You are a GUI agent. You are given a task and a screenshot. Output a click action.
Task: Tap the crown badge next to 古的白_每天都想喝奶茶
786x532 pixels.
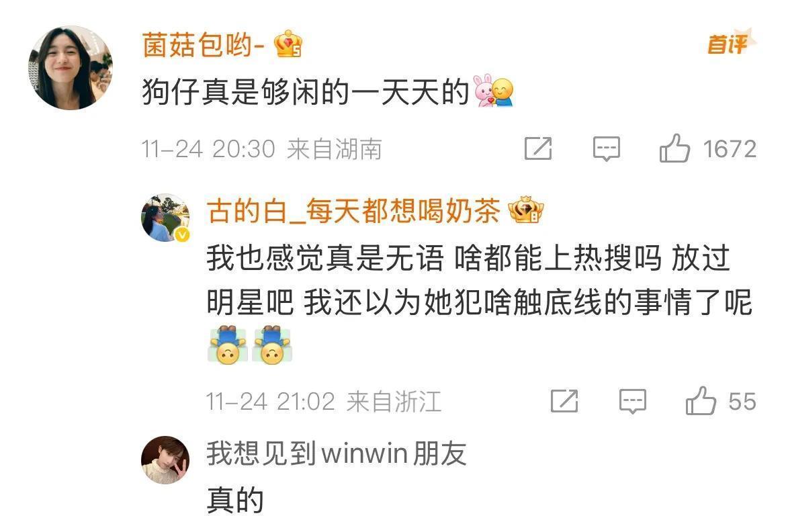[526, 210]
